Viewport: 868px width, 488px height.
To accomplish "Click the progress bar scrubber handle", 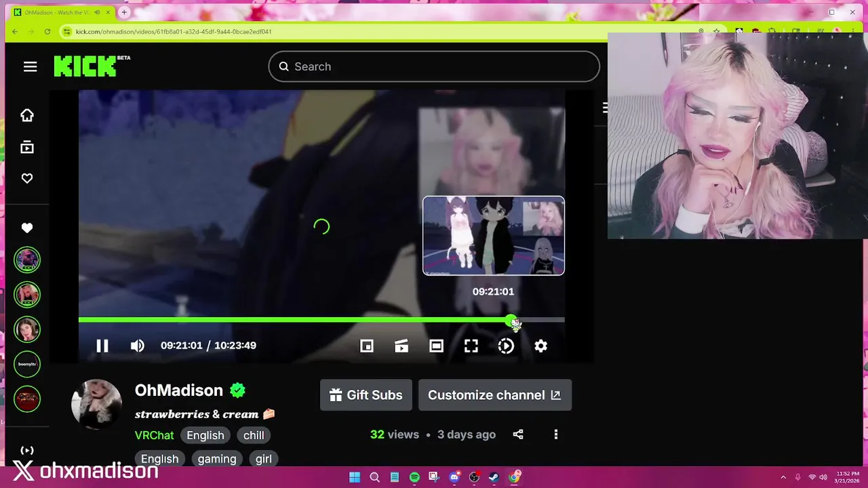I will point(510,320).
